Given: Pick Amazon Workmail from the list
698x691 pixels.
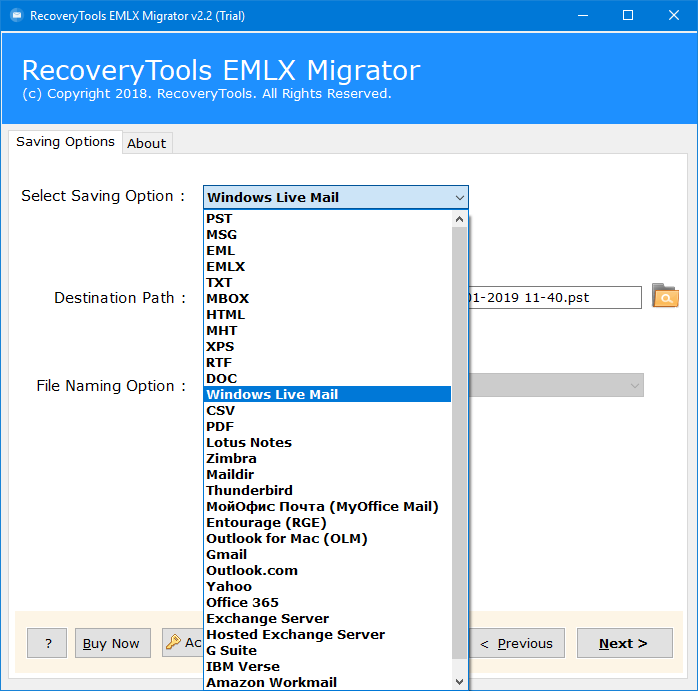Looking at the screenshot, I should tap(327, 683).
